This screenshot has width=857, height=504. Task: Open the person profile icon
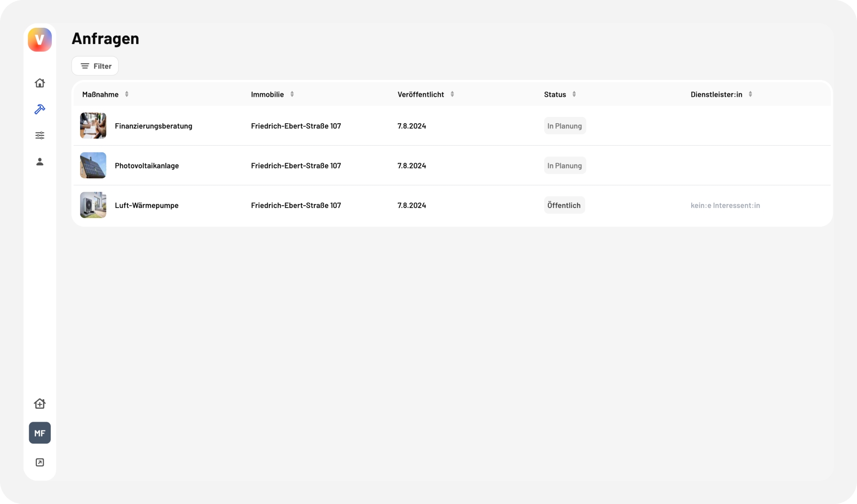[x=40, y=162]
